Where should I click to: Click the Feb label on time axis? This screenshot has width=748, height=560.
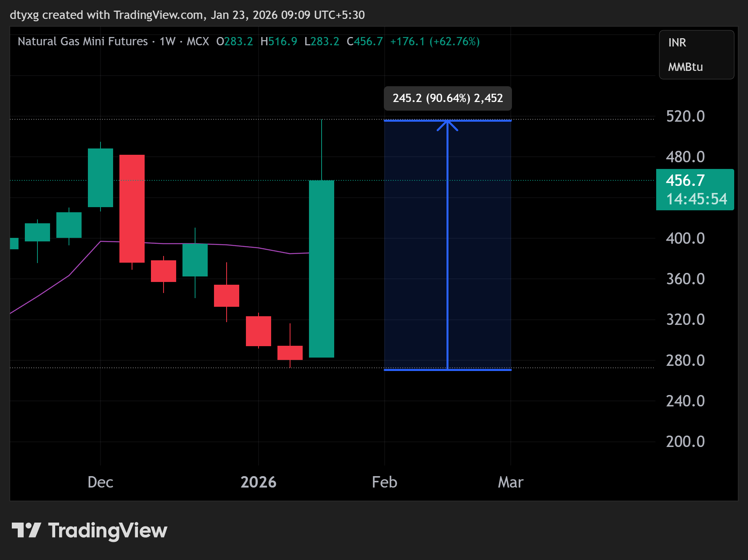pyautogui.click(x=384, y=482)
